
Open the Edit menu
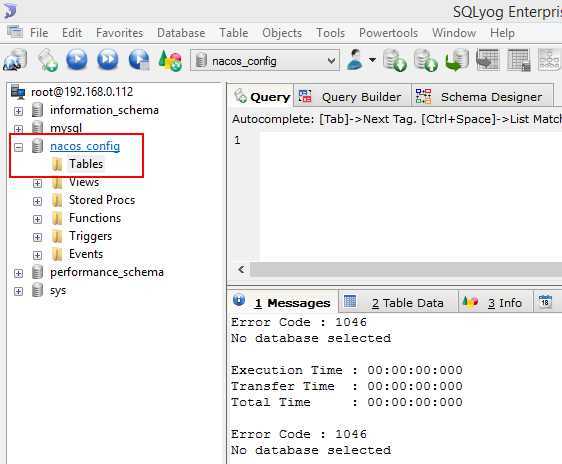pyautogui.click(x=72, y=33)
